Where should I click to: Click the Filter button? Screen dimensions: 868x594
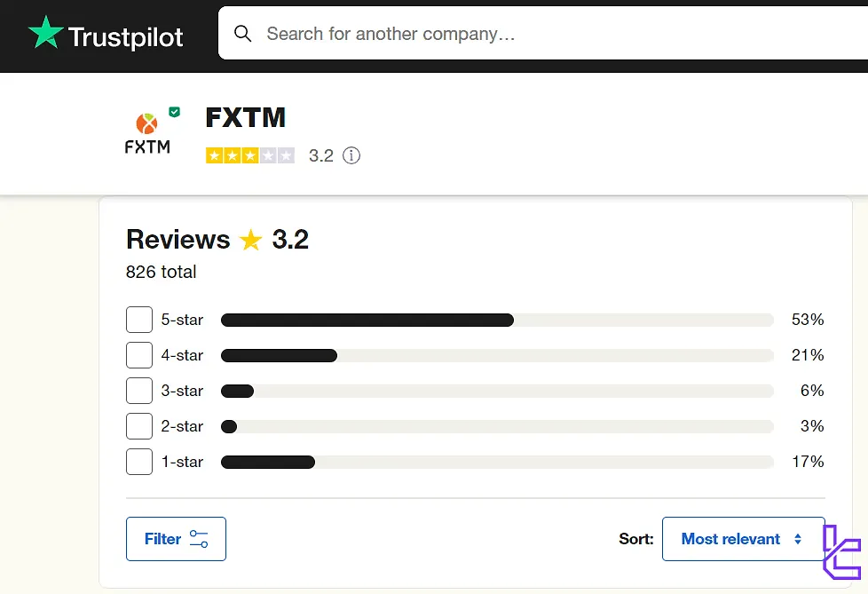pos(176,539)
